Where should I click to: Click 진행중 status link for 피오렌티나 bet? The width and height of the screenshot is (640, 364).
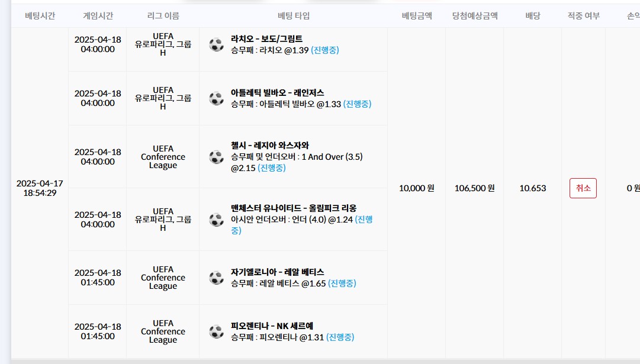point(340,337)
